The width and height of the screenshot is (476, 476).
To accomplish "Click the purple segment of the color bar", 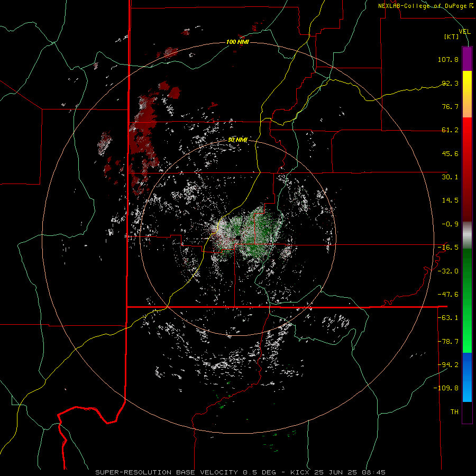I will 467,59.
